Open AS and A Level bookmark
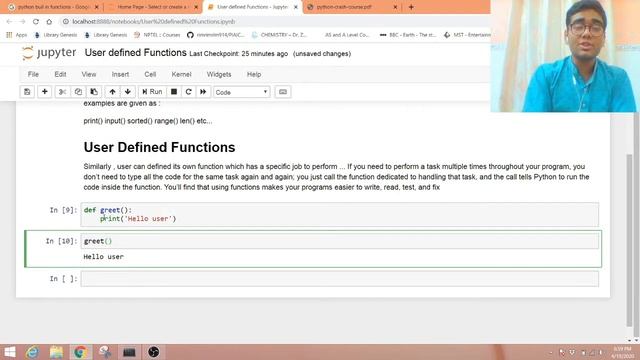This screenshot has width=640, height=360. point(347,35)
